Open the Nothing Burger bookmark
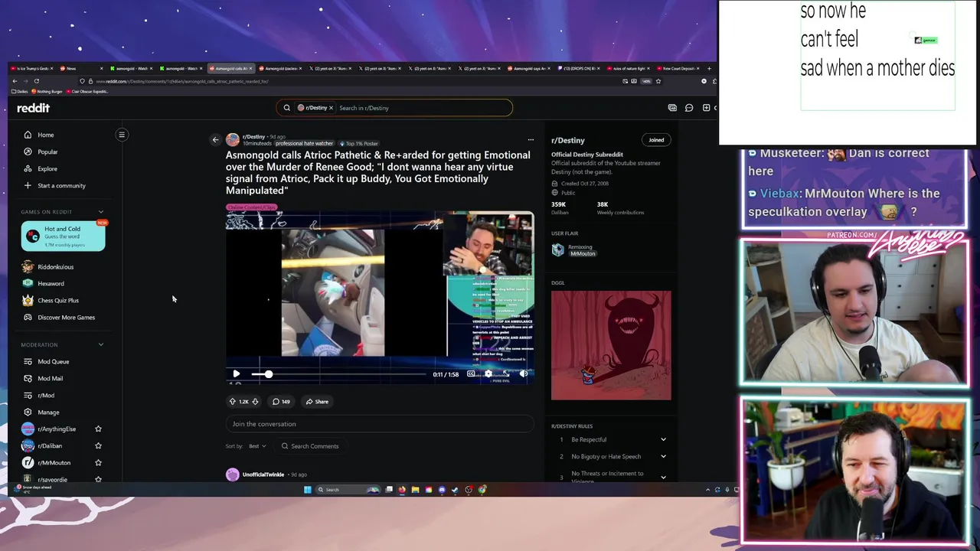980x551 pixels. point(47,91)
